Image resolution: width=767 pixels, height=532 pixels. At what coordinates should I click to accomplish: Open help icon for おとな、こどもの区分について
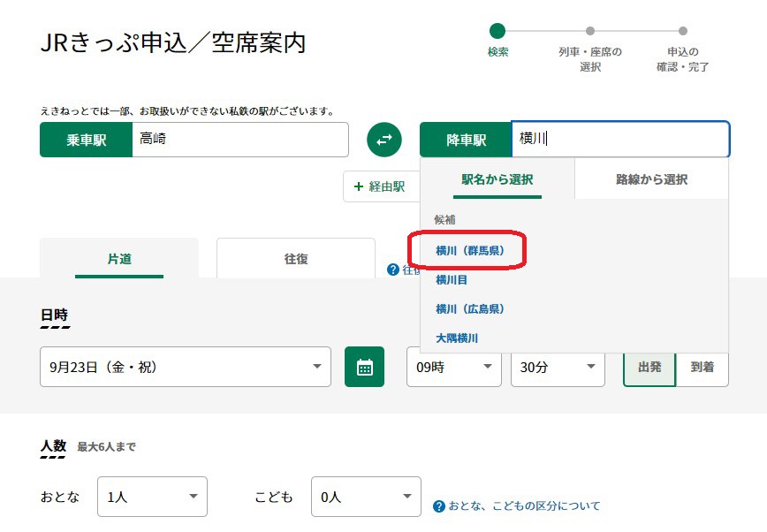coord(439,506)
